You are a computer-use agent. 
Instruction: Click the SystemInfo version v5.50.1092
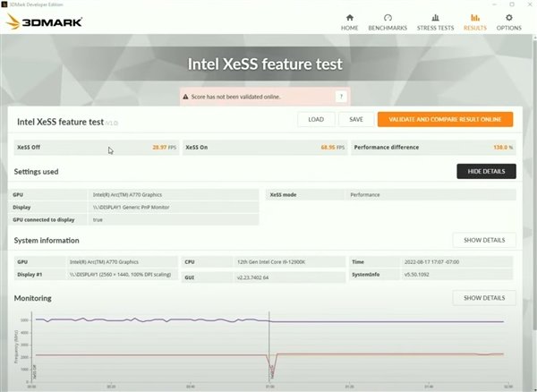416,275
